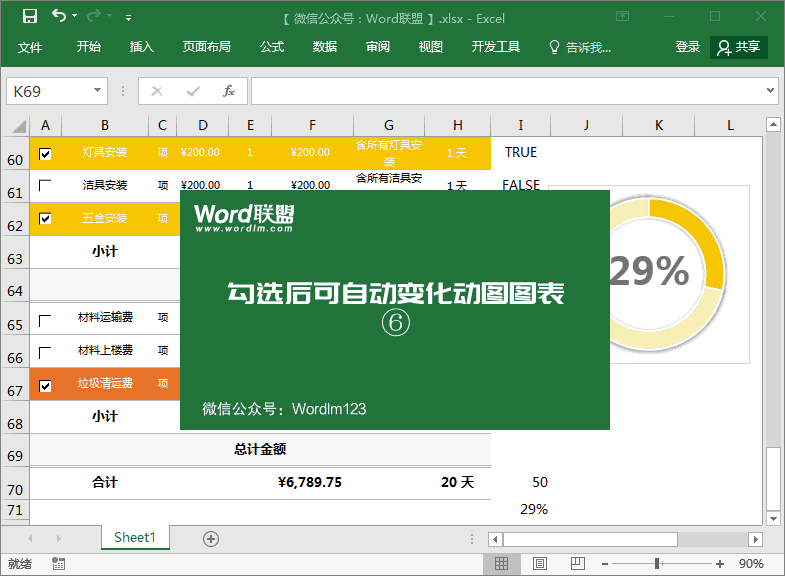Click the horizontal scrollbar thumb
Image resolution: width=785 pixels, height=576 pixels.
(590, 539)
